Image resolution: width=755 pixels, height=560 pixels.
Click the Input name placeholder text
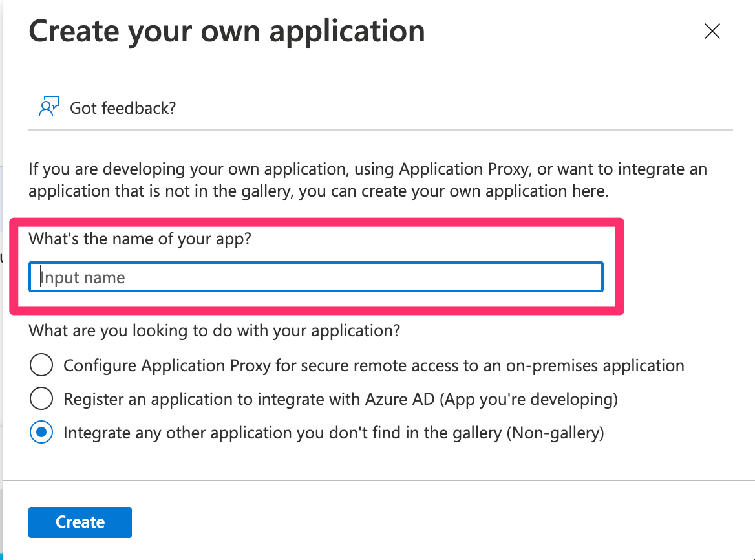[83, 277]
